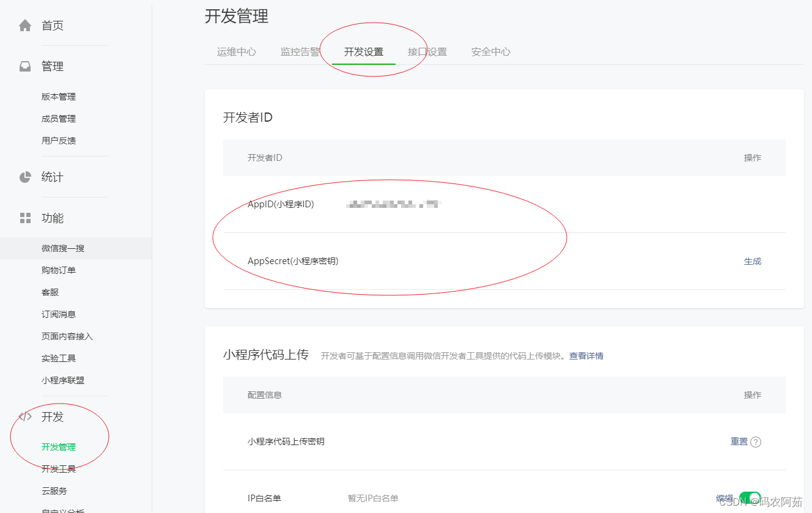Switch to the 运维中心 tab
The width and height of the screenshot is (812, 513).
pyautogui.click(x=237, y=52)
